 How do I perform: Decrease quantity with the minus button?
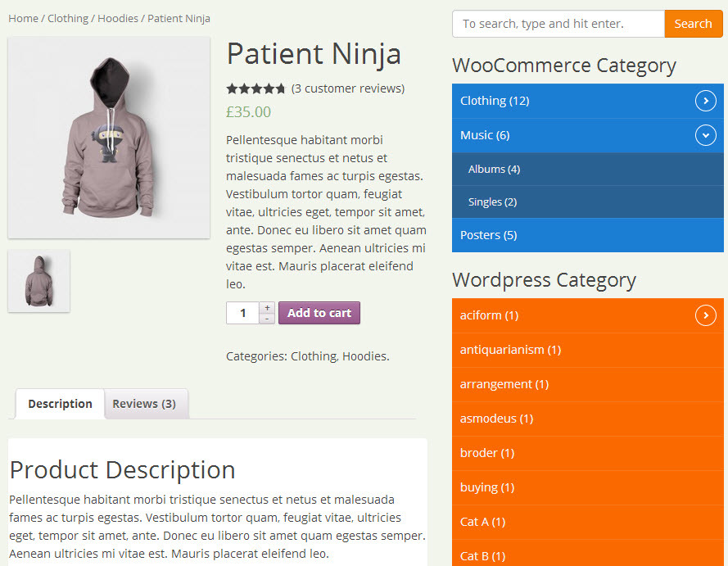tap(267, 319)
